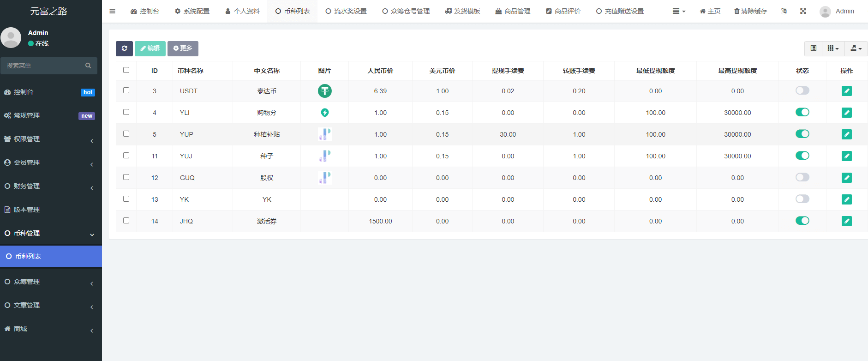This screenshot has width=868, height=361.
Task: Click the table view toggle icon
Action: 813,48
